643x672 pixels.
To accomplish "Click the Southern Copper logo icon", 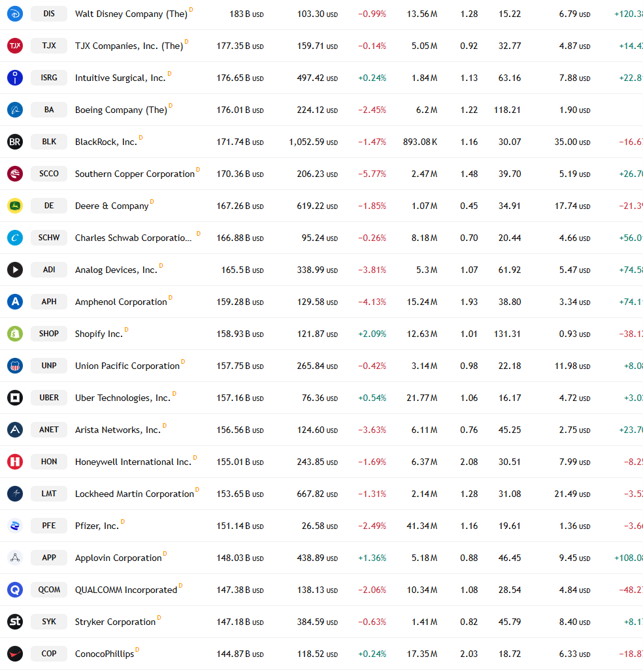I will 15,174.
